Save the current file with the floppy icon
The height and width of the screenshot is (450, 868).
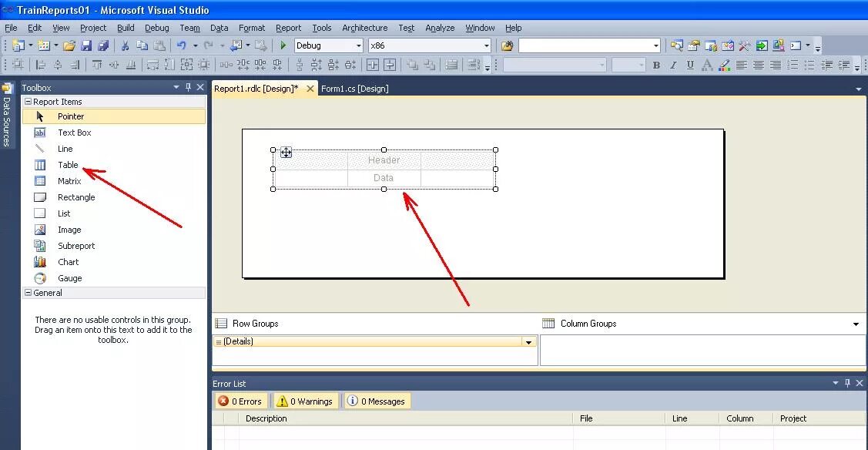point(86,45)
